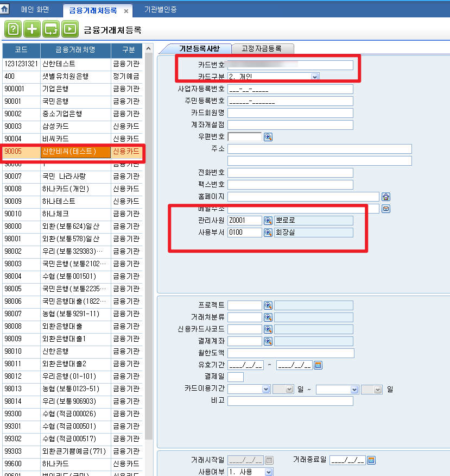Expand the 사용여부 dropdown
This screenshot has height=476, width=450.
pyautogui.click(x=269, y=472)
